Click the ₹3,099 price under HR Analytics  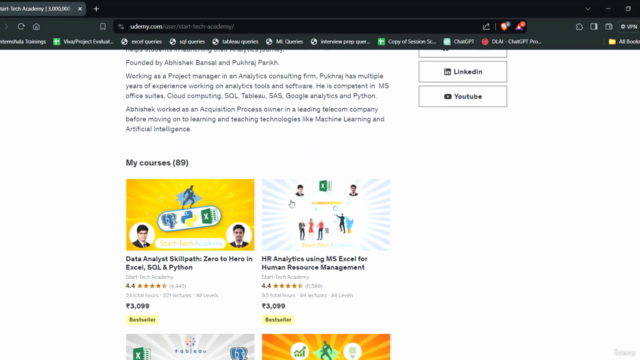click(x=273, y=306)
